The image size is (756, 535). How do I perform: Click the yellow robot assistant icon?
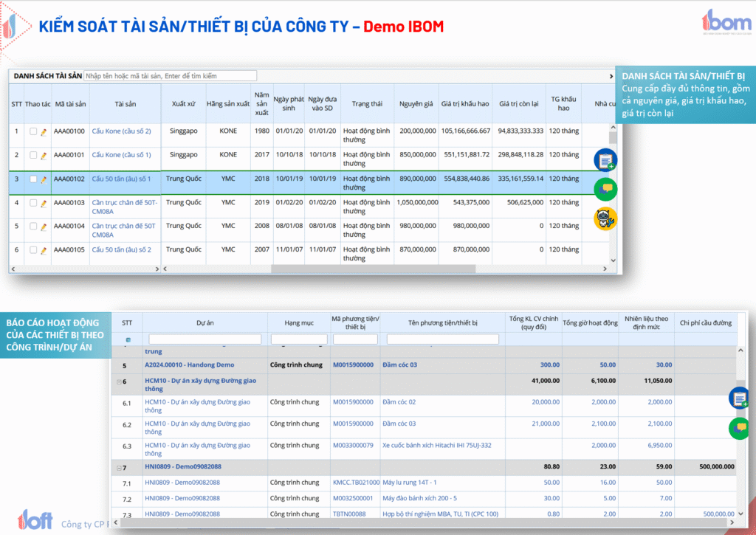605,218
